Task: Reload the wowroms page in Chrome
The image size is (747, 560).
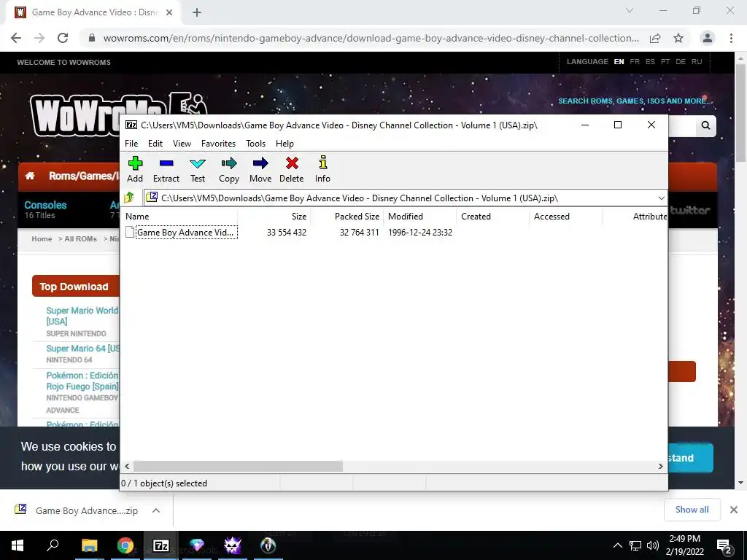Action: pyautogui.click(x=63, y=38)
